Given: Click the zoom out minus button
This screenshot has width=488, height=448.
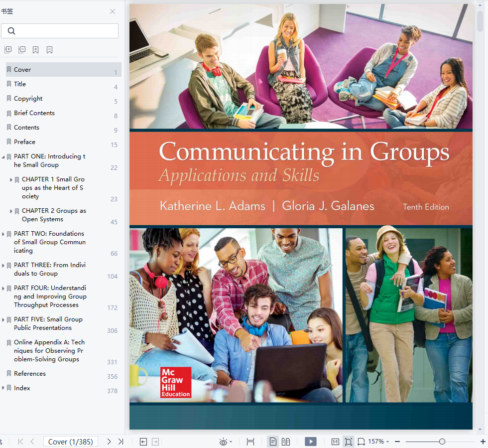Looking at the screenshot, I should (397, 442).
